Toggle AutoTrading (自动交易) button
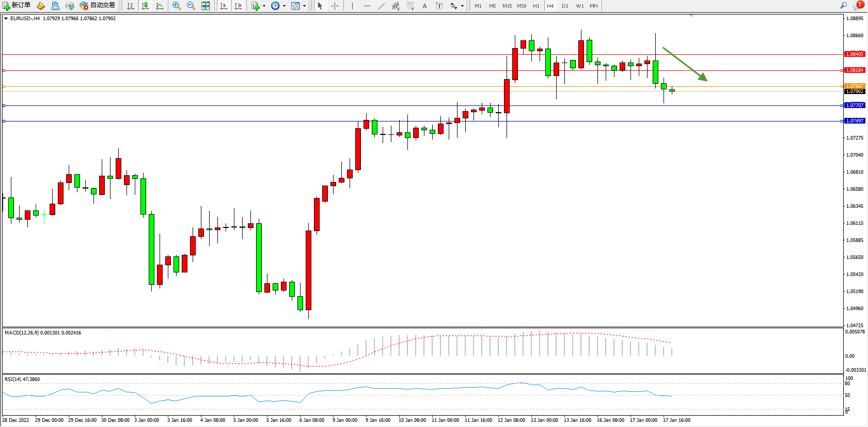868x427 pixels. pos(97,6)
